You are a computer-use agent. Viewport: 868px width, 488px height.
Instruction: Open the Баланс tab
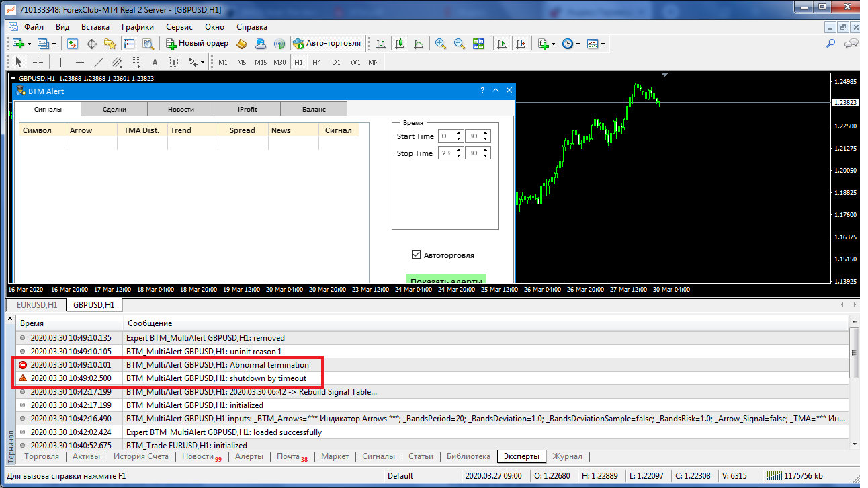pyautogui.click(x=314, y=109)
